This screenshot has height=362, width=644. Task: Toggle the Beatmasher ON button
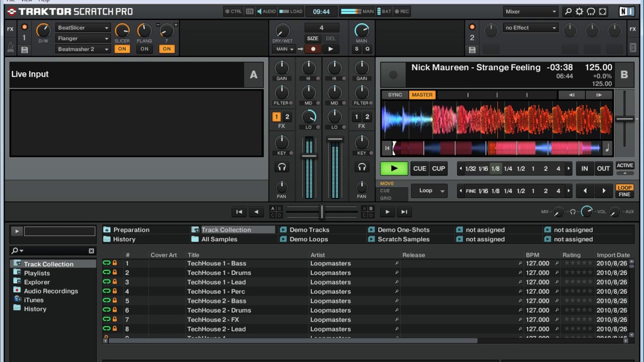167,49
